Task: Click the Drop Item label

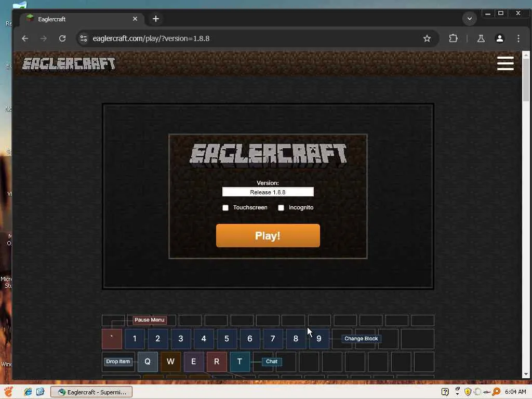Action: 118,362
